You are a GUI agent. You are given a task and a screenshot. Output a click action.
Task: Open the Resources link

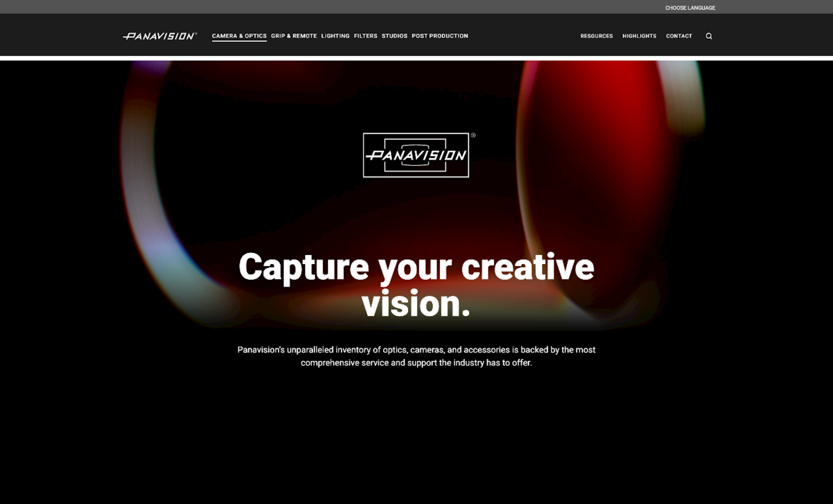tap(597, 36)
